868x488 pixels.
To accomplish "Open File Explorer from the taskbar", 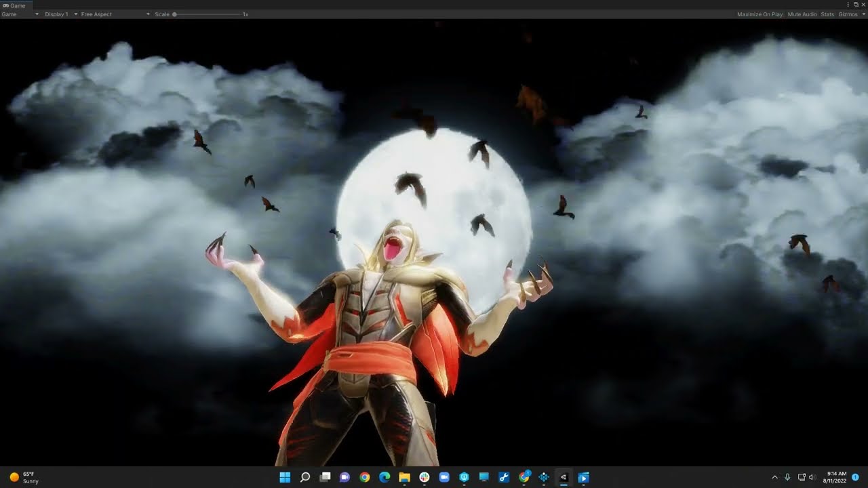I will point(404,477).
